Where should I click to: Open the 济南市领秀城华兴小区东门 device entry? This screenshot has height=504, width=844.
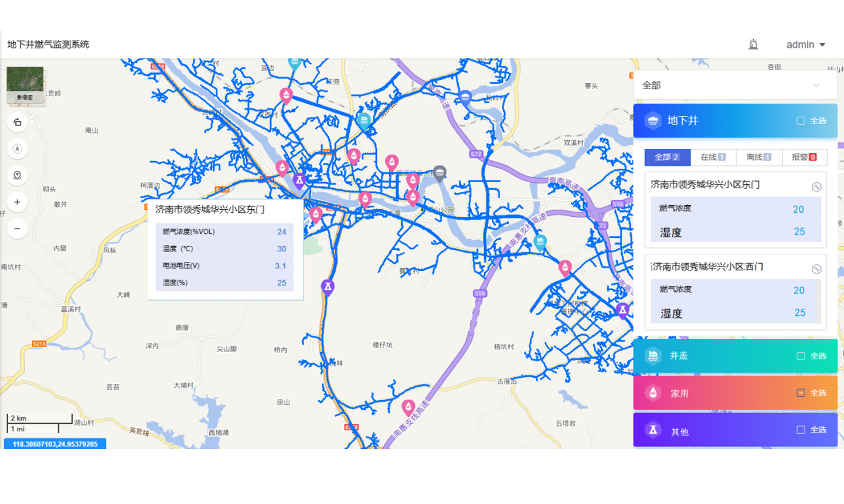click(x=705, y=185)
